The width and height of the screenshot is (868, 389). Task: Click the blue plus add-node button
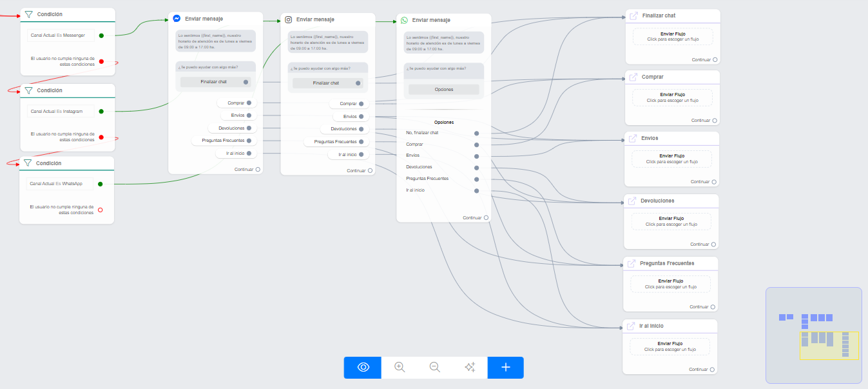[506, 367]
